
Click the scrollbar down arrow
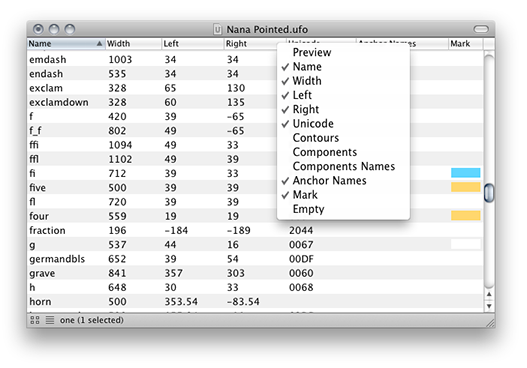tap(489, 306)
